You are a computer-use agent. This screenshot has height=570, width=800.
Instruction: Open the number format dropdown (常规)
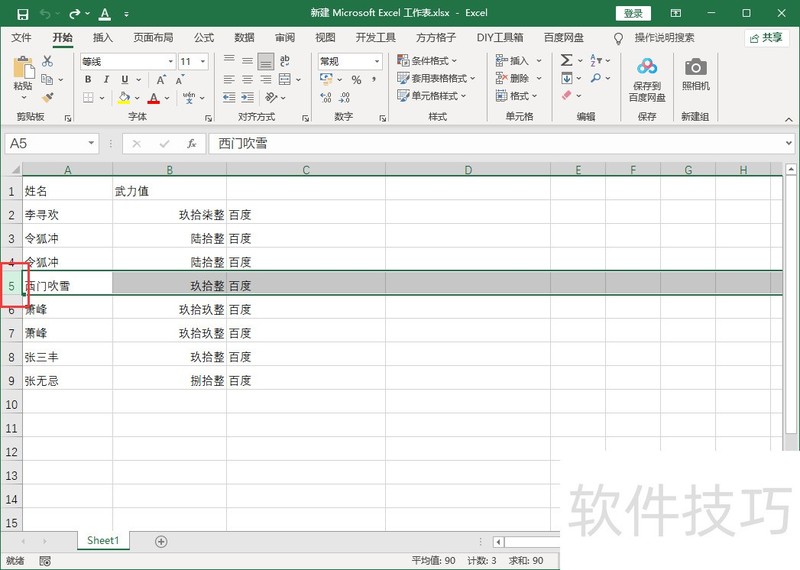pyautogui.click(x=377, y=62)
